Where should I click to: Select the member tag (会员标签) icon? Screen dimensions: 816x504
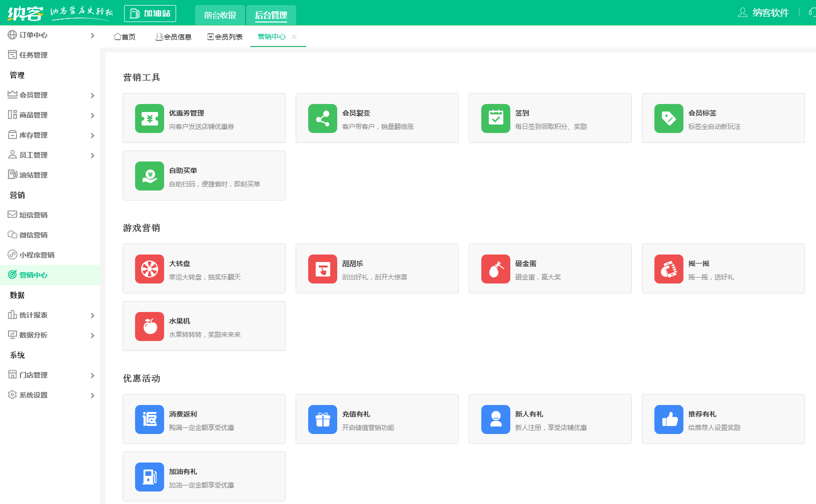pyautogui.click(x=668, y=118)
